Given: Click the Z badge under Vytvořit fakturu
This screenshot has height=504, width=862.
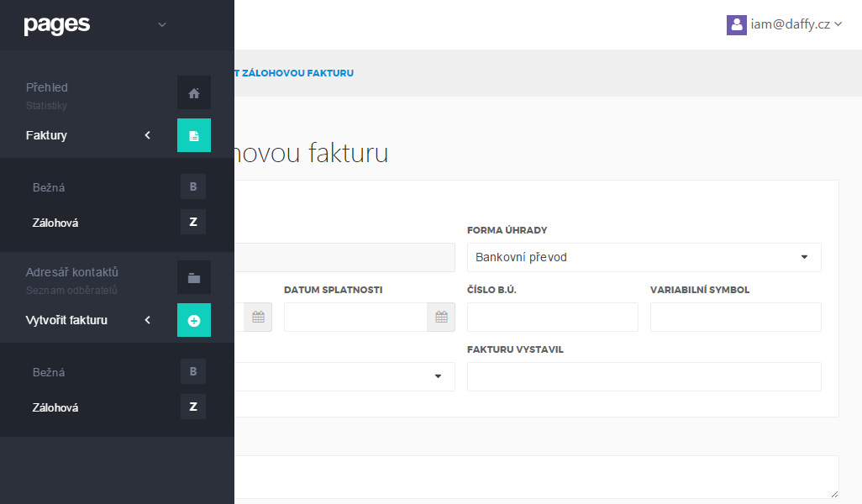Looking at the screenshot, I should [x=193, y=407].
